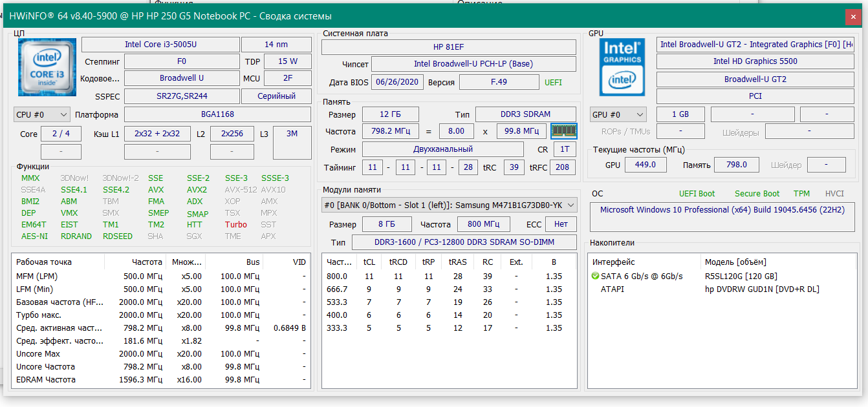Click the 0.6849 В VID value
This screenshot has height=407, width=868.
[x=289, y=328]
